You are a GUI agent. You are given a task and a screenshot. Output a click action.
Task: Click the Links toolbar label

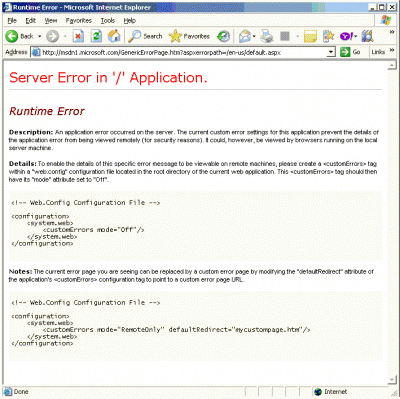pos(378,52)
